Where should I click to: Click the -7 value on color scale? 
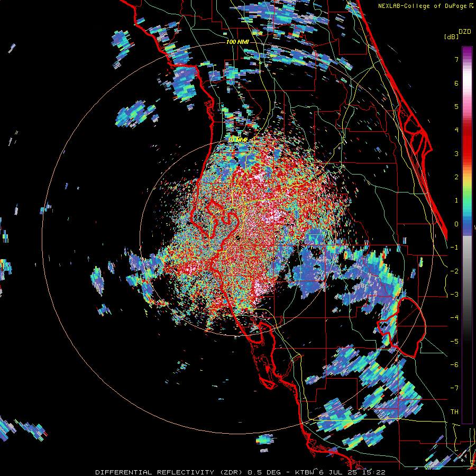454,388
